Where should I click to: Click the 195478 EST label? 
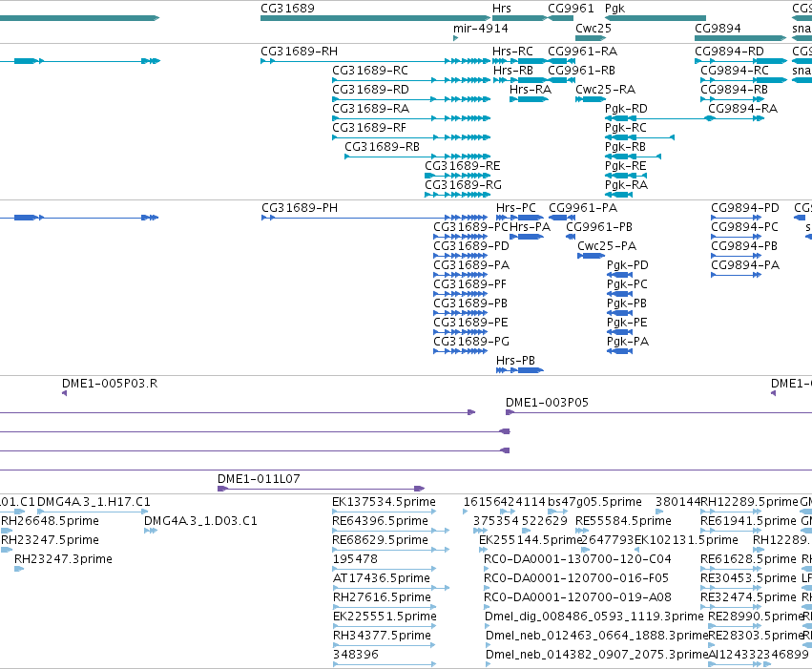pyautogui.click(x=355, y=559)
